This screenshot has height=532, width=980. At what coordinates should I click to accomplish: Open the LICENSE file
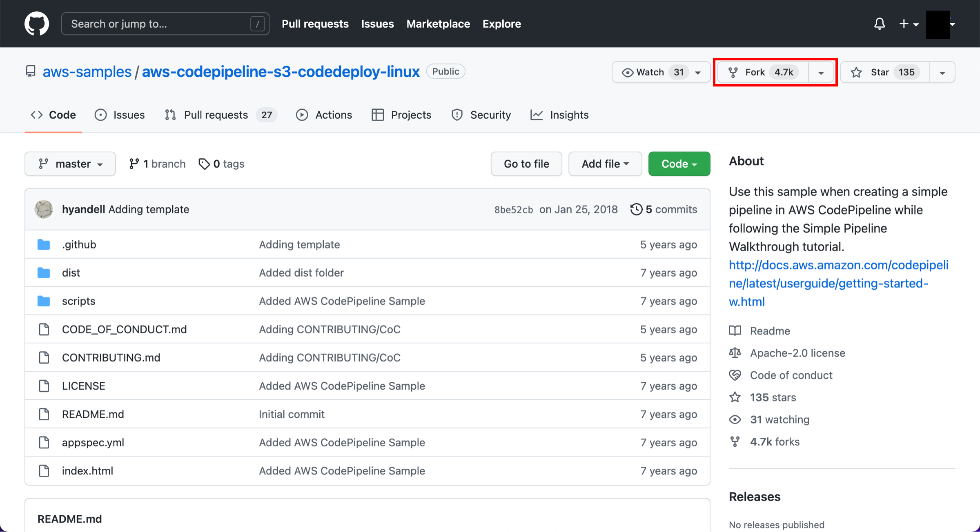[x=84, y=386]
